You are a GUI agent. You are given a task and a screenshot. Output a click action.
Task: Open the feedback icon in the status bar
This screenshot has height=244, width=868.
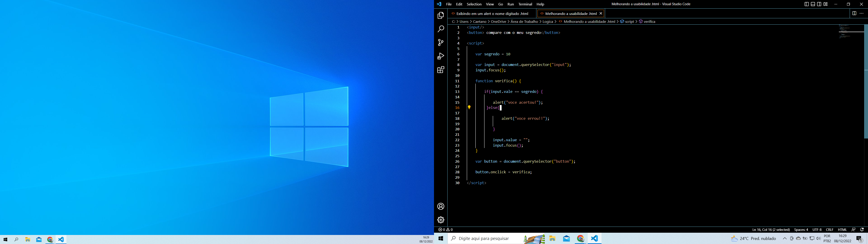tap(853, 230)
